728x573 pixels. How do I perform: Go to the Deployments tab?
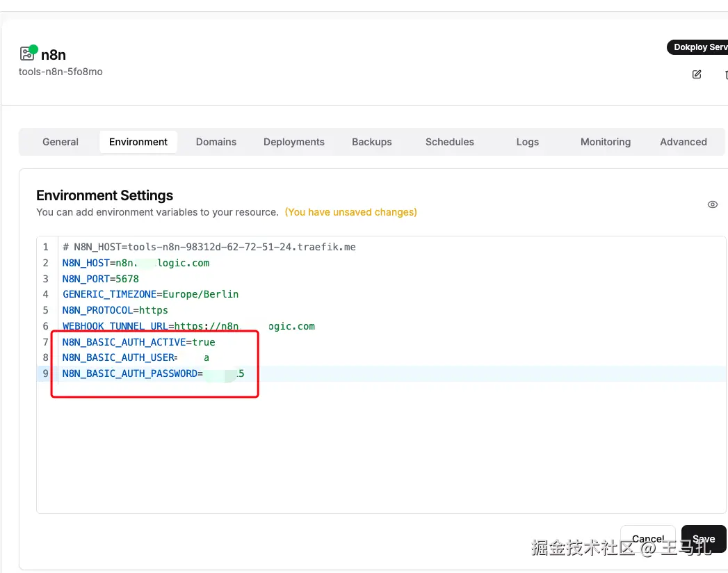[294, 142]
